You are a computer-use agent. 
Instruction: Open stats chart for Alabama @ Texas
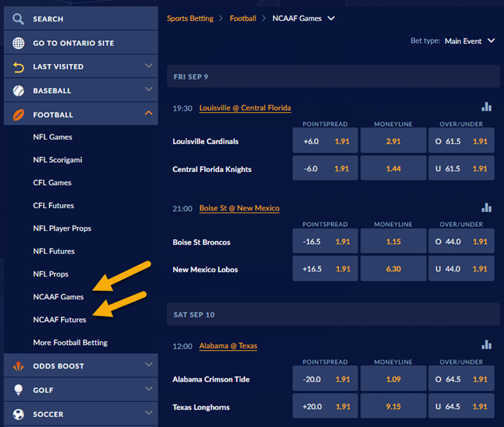pyautogui.click(x=486, y=345)
